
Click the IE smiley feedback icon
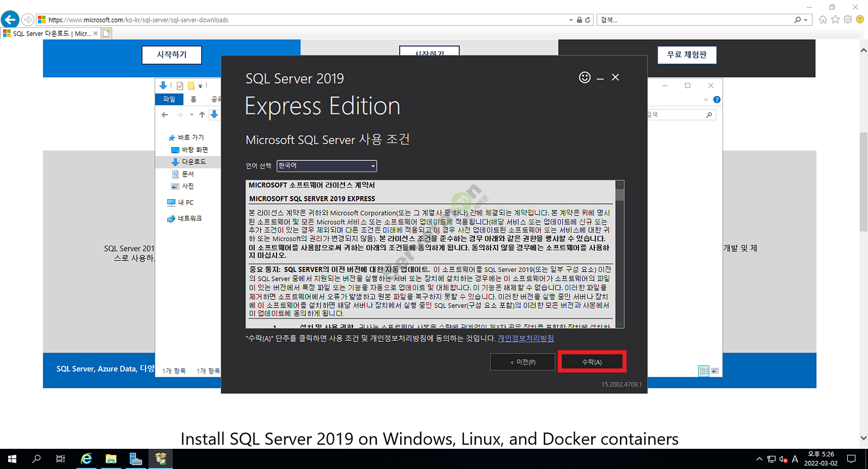click(860, 20)
